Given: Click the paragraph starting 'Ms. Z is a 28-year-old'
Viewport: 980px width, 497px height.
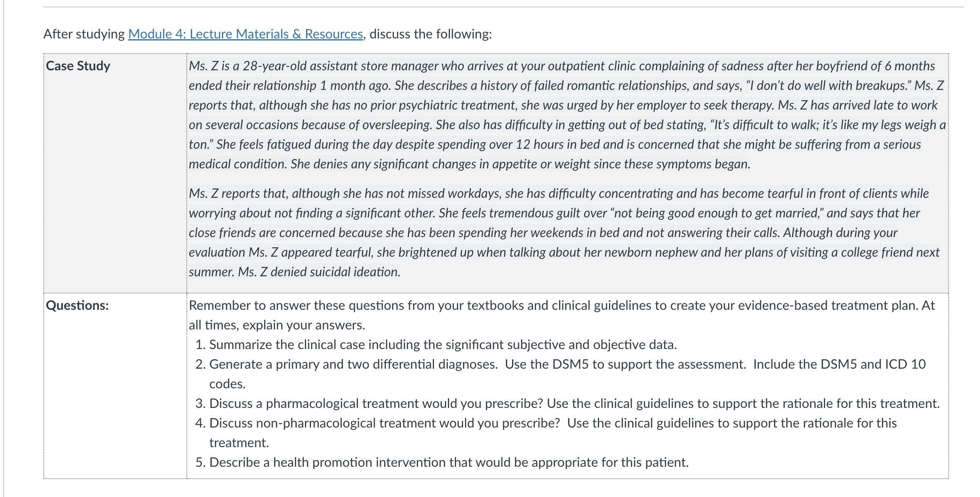Looking at the screenshot, I should click(567, 115).
